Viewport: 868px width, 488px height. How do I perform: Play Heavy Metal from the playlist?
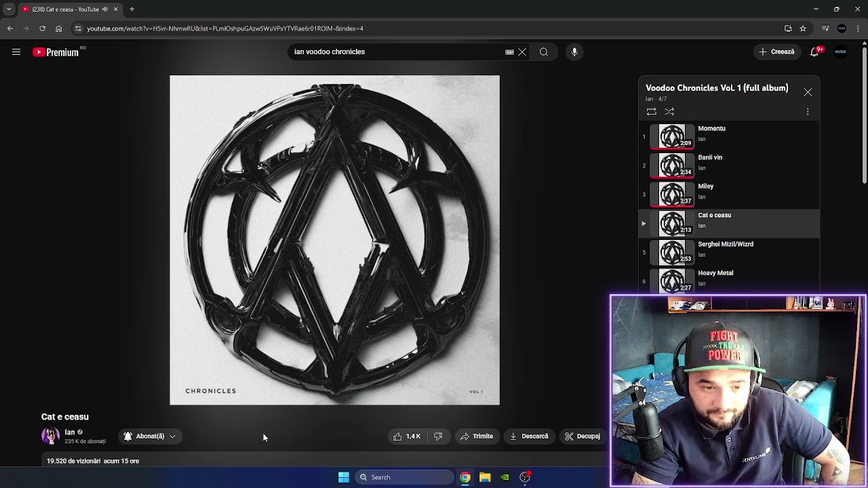tap(730, 280)
